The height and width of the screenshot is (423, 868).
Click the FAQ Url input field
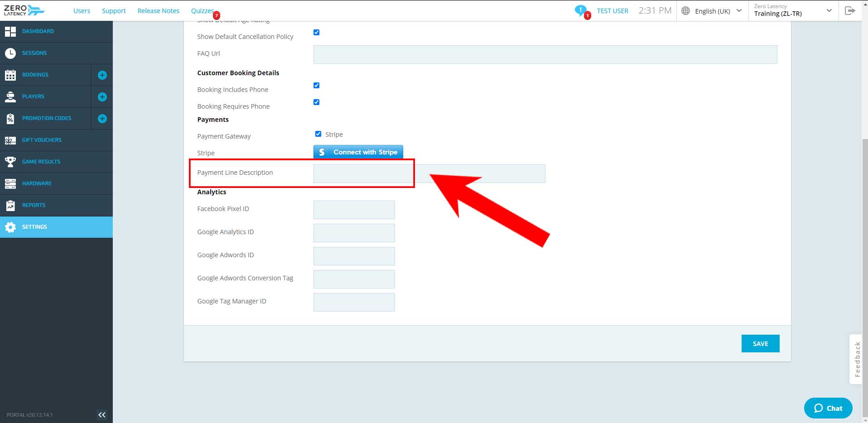(x=545, y=54)
